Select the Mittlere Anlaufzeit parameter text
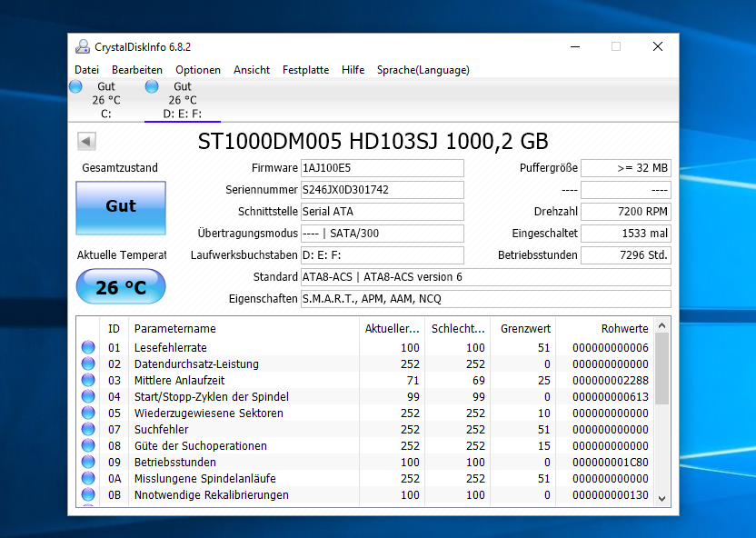Viewport: 756px width, 538px height. 179,381
